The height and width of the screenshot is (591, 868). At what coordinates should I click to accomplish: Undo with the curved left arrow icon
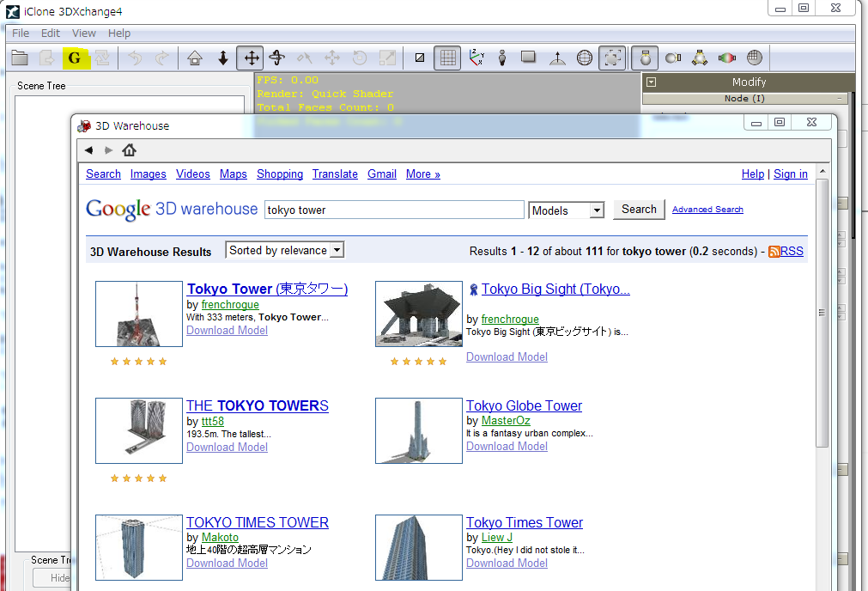(x=135, y=58)
